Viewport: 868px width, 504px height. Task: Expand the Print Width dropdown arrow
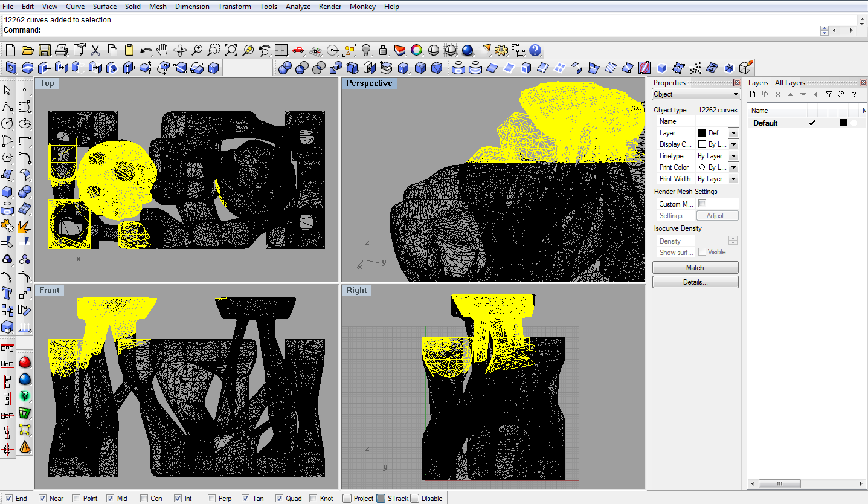(x=733, y=179)
